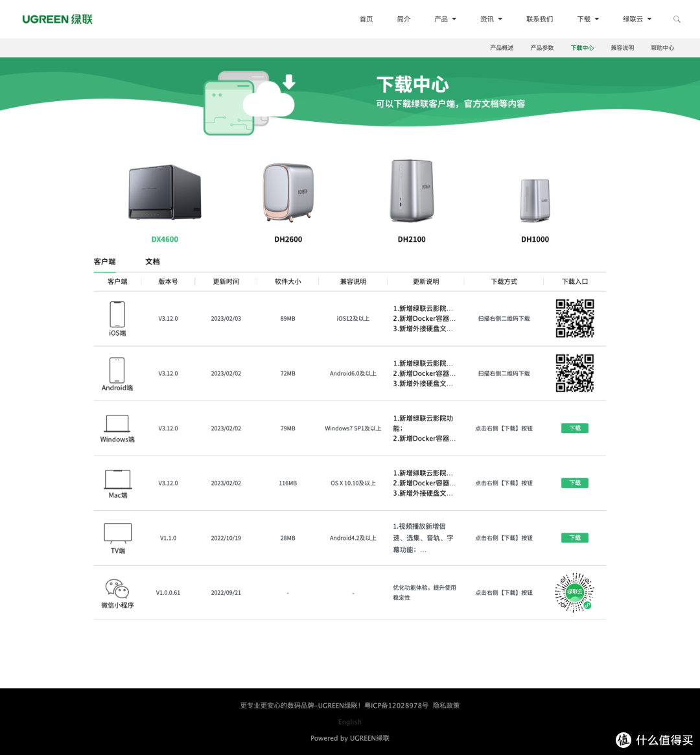Screen dimensions: 700x755
Task: Switch to 产品参数 sub-navigation
Action: [542, 48]
